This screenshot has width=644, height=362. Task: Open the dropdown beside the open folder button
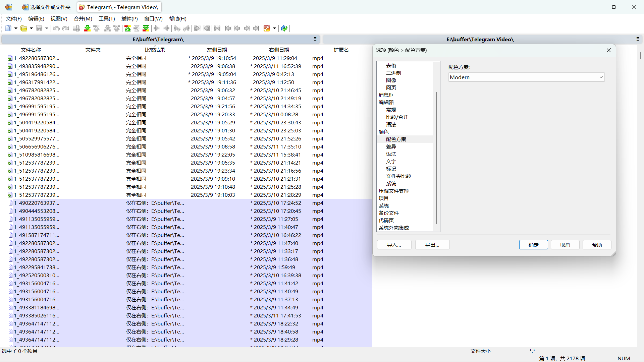[31, 28]
